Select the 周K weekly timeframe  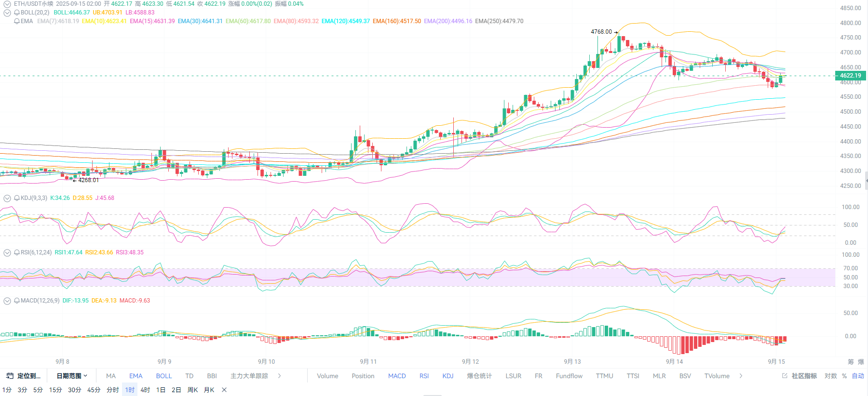click(x=192, y=390)
